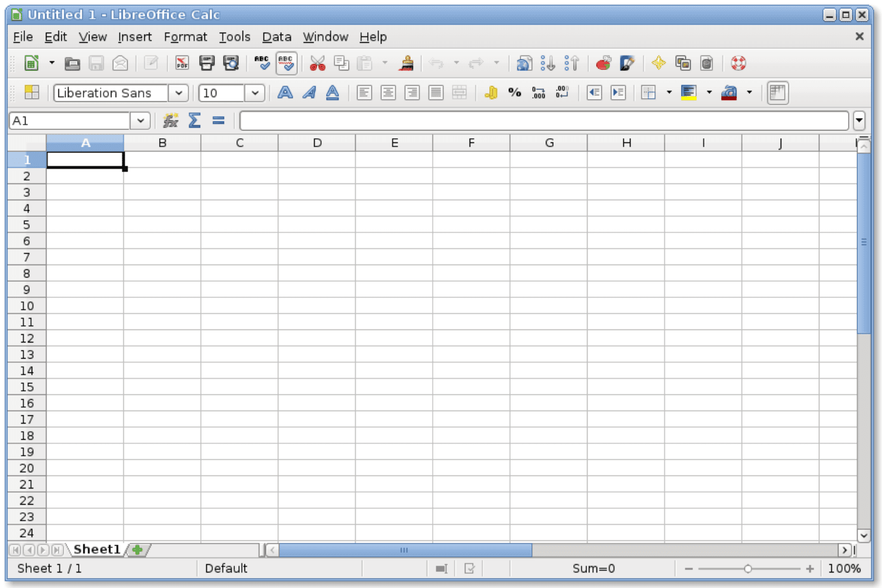Open the Data menu
Image resolution: width=882 pixels, height=588 pixels.
click(x=277, y=37)
